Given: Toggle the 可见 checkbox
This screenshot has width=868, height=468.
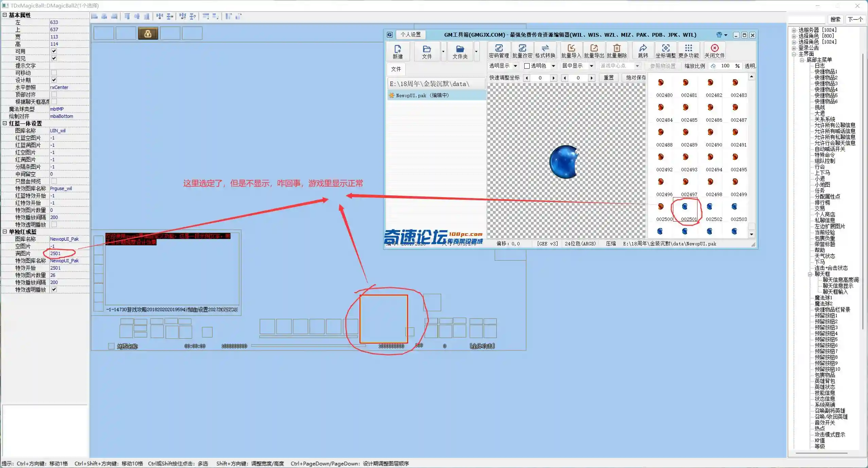Looking at the screenshot, I should (x=54, y=58).
